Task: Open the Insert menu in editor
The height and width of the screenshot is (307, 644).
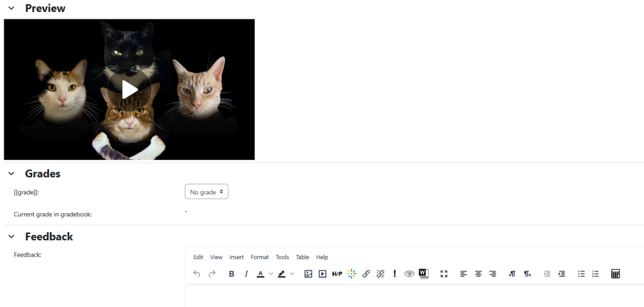Action: pos(236,257)
